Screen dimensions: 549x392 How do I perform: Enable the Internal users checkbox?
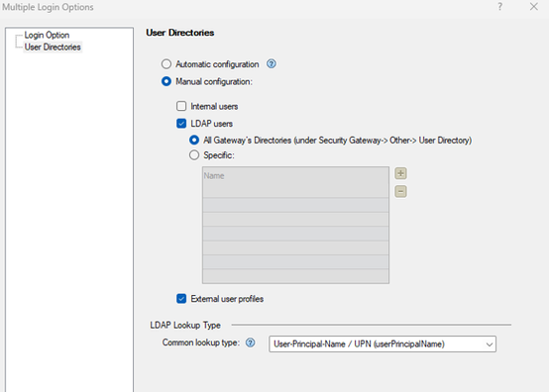pos(181,106)
